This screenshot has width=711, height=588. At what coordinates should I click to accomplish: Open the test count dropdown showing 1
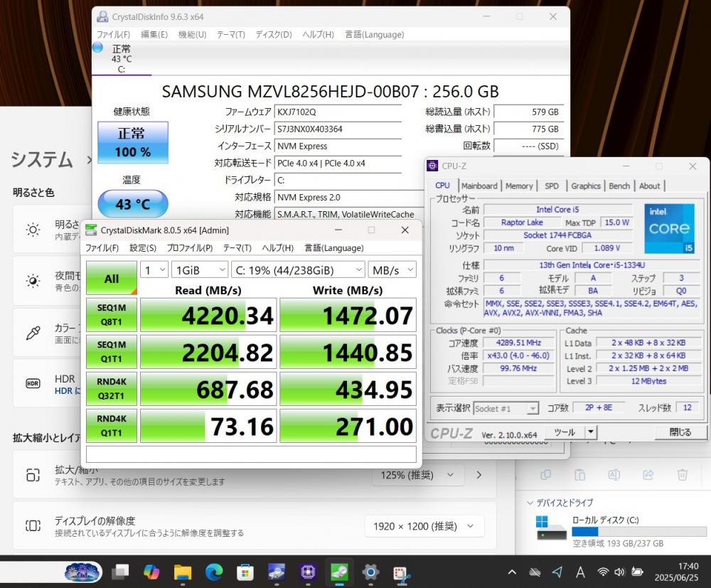tap(154, 270)
